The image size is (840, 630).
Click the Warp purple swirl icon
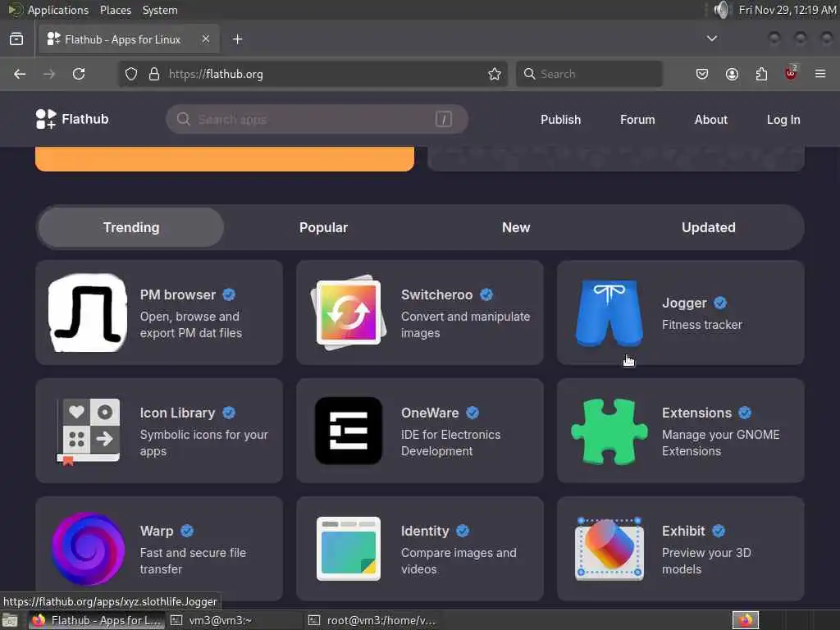[x=88, y=549]
